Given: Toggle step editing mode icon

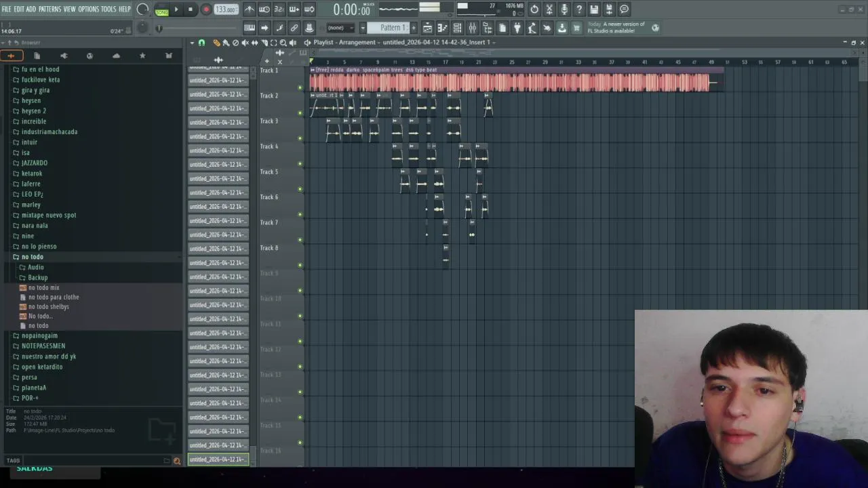Looking at the screenshot, I should 279,28.
